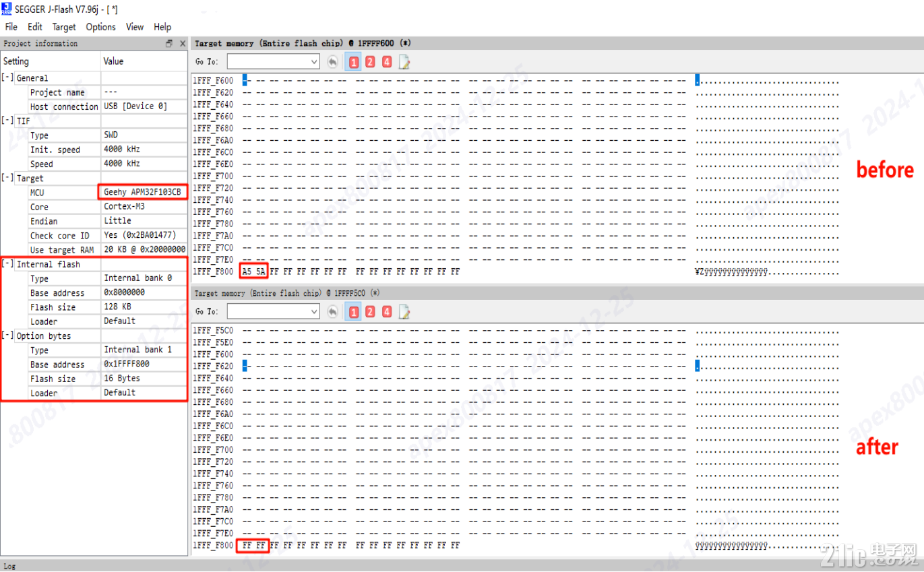This screenshot has height=572, width=924.
Task: Select the Project name setting row
Action: pyautogui.click(x=94, y=92)
